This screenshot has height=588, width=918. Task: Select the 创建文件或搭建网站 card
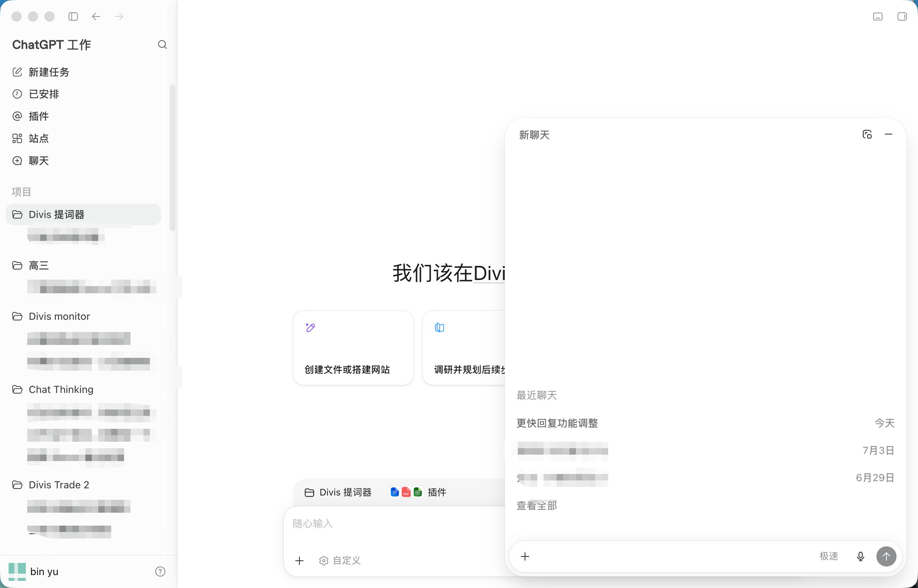(x=353, y=348)
